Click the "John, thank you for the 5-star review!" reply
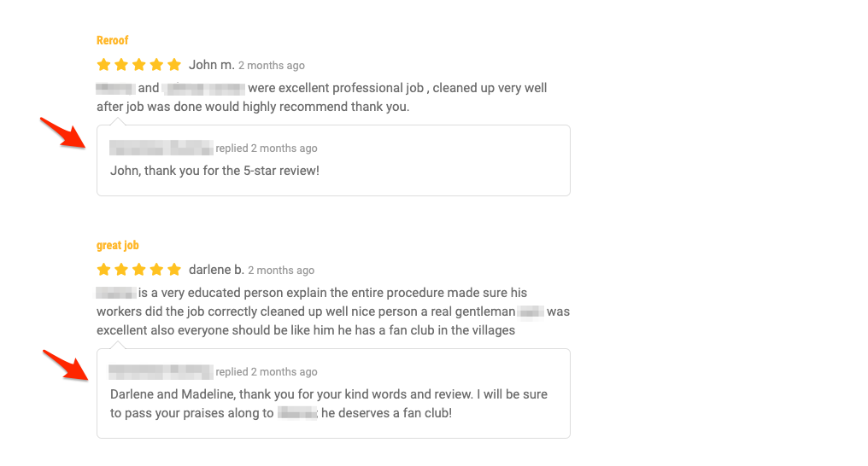 click(214, 171)
